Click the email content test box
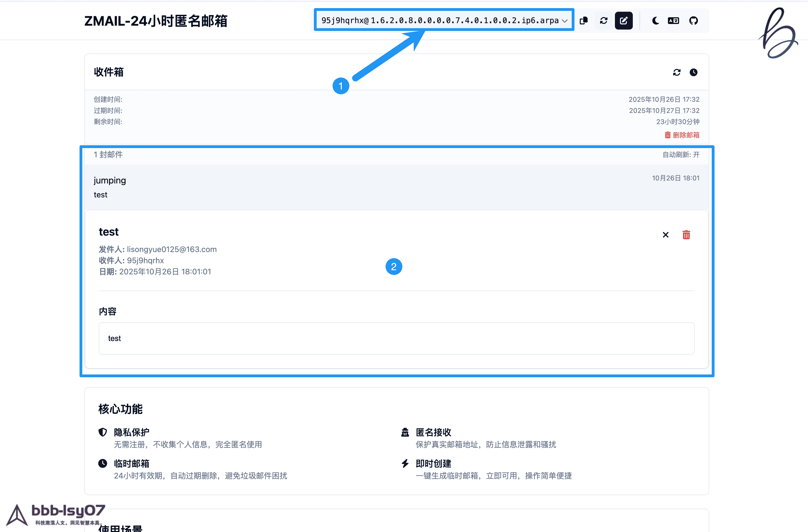Viewport: 808px width, 532px height. [396, 338]
